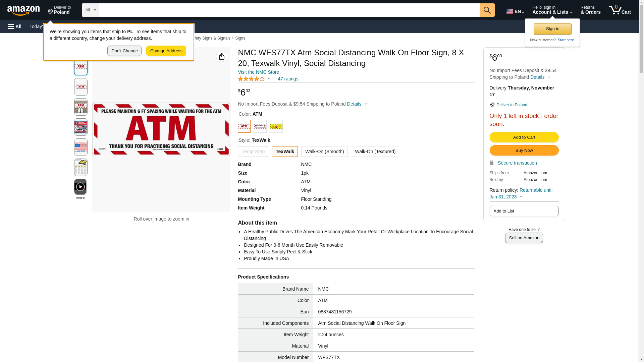Play the product video thumbnail
Viewport: 644px width, 362px height.
point(80,187)
